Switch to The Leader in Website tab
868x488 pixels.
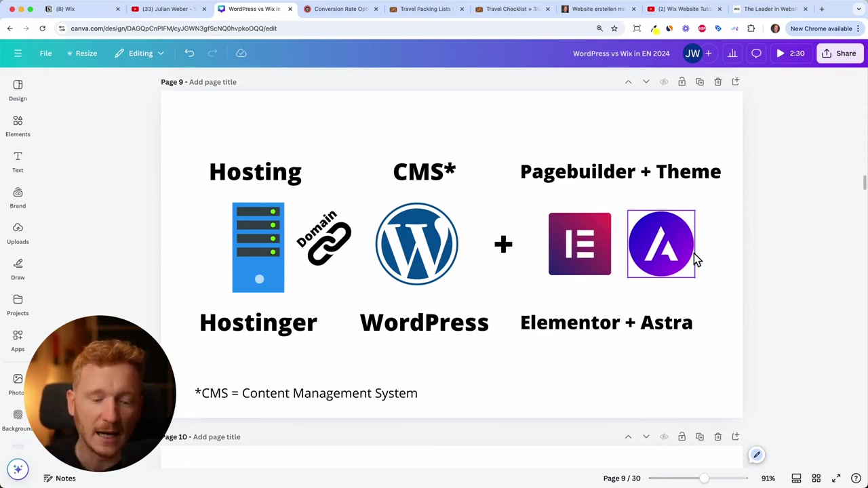(x=770, y=9)
